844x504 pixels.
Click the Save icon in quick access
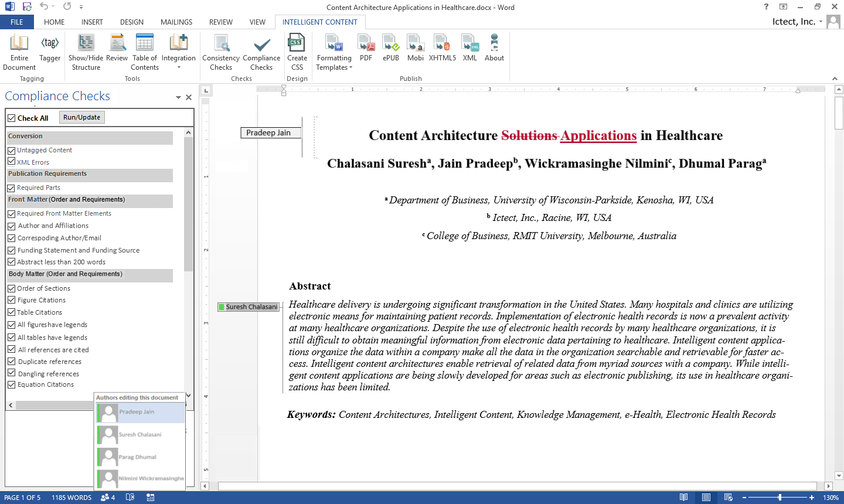pos(27,7)
